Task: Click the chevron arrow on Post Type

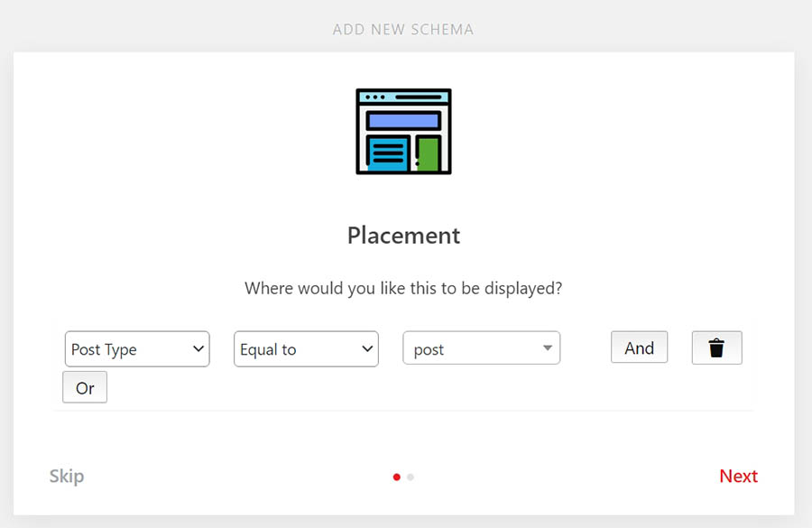Action: click(x=198, y=349)
